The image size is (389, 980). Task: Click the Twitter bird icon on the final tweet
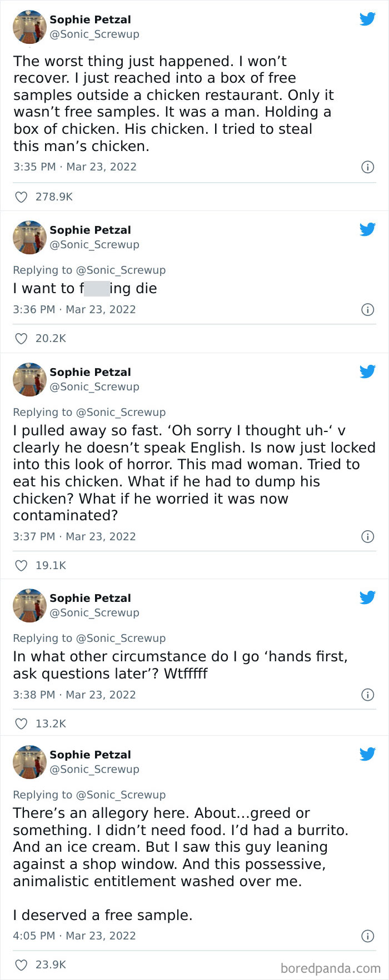367,754
